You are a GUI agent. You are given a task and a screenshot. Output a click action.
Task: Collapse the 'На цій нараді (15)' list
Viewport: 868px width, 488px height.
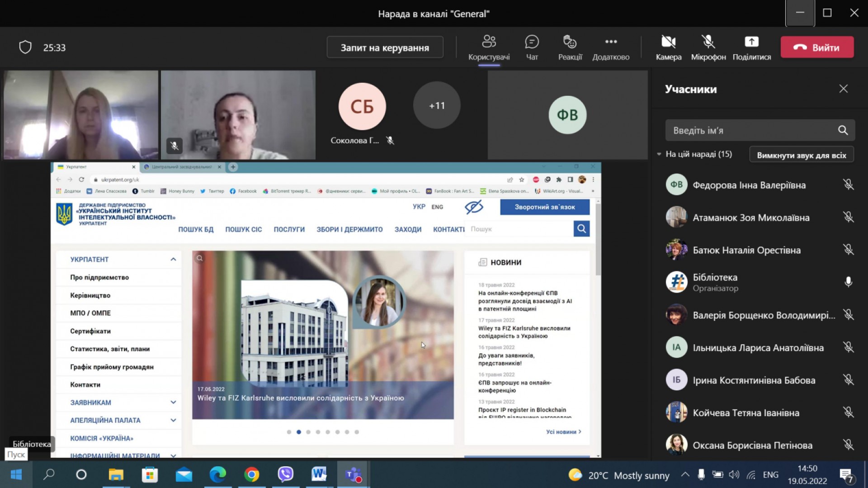(659, 154)
